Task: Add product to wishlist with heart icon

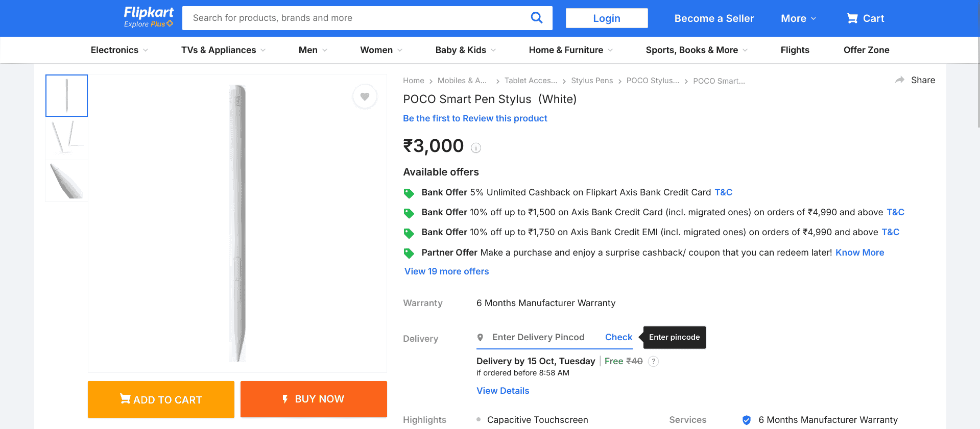Action: [x=365, y=96]
